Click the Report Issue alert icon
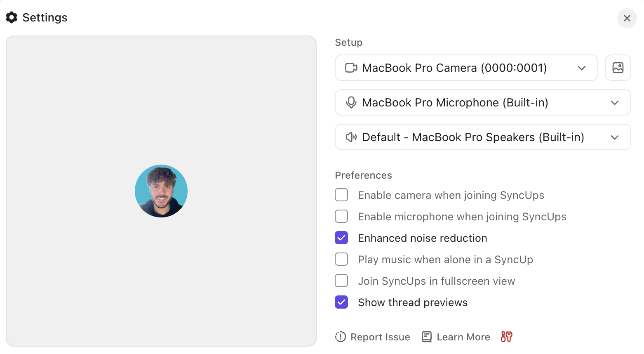 point(340,337)
